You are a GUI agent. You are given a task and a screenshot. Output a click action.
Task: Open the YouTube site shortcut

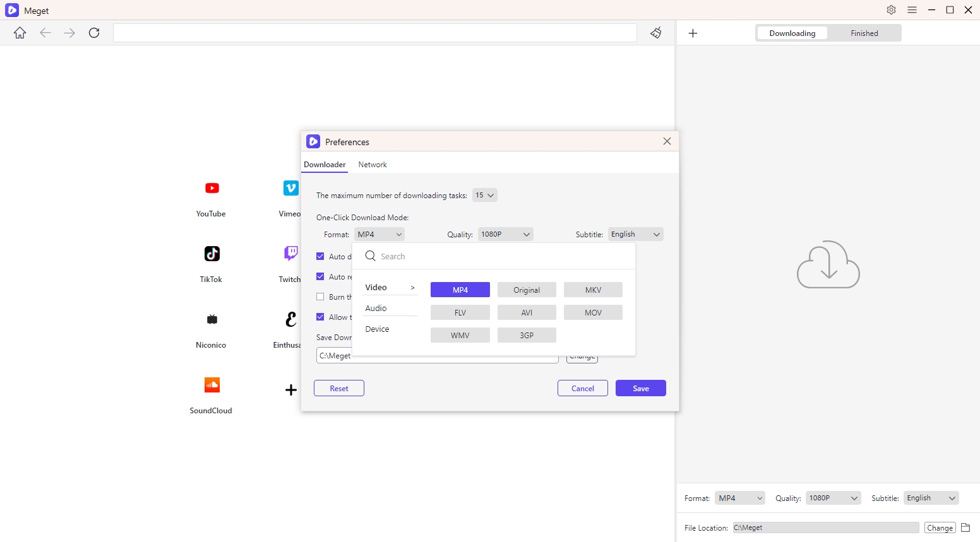pos(212,188)
